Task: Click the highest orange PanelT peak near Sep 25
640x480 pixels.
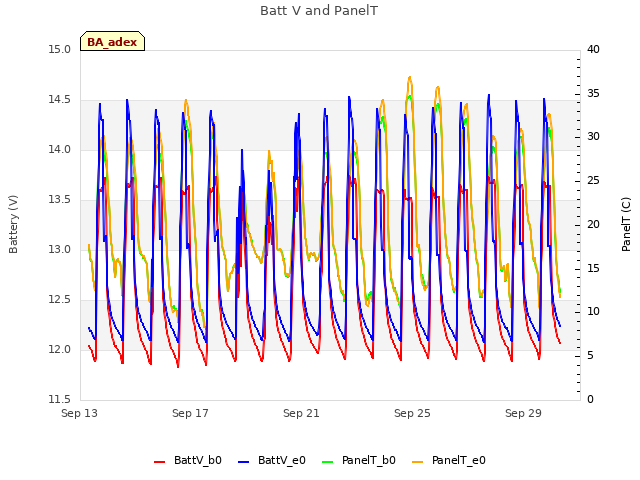Action: (x=410, y=77)
